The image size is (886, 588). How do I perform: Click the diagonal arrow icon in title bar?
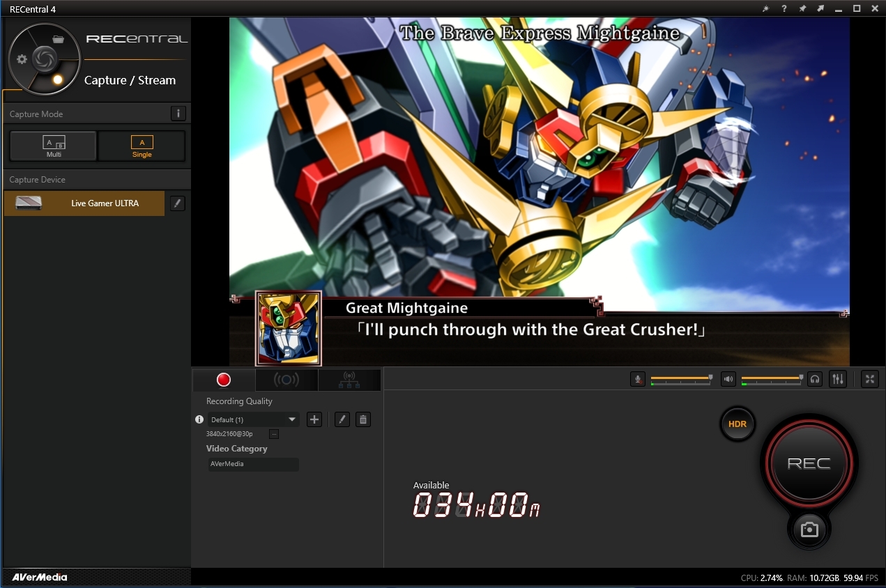tap(820, 8)
